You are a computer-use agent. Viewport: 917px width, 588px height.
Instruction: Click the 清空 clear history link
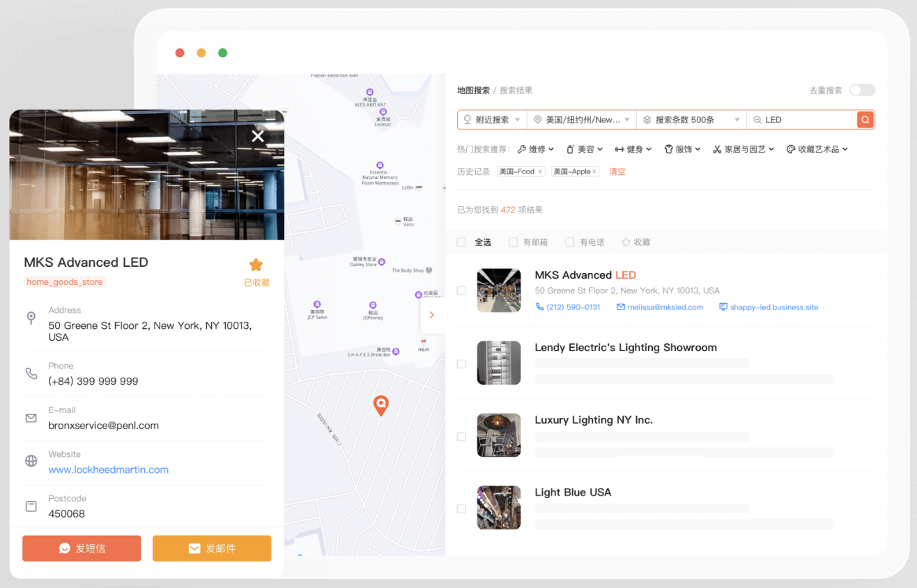tap(617, 171)
